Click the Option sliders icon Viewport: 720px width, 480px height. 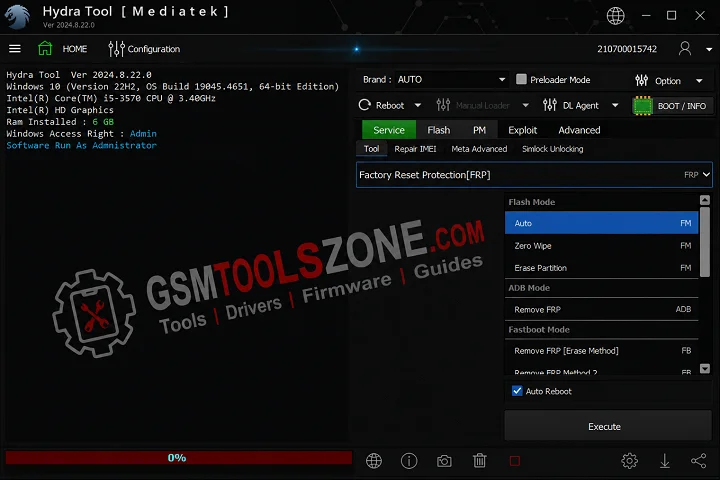pos(641,81)
